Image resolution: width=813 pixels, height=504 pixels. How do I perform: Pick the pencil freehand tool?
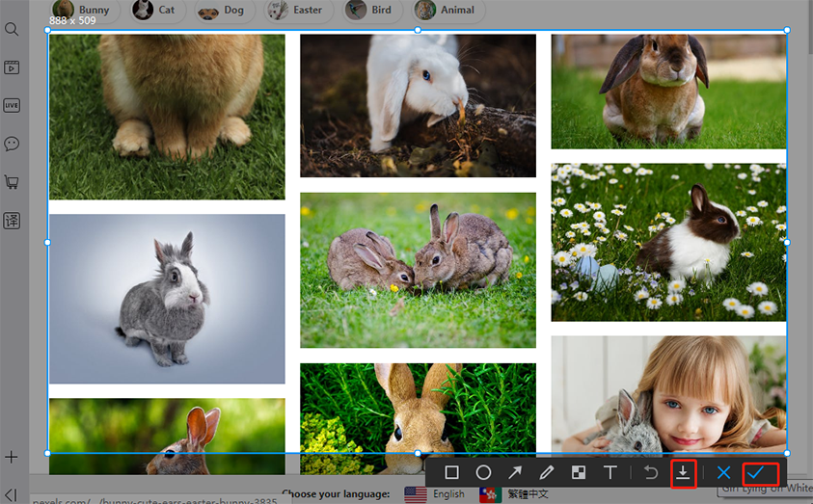[x=547, y=473]
